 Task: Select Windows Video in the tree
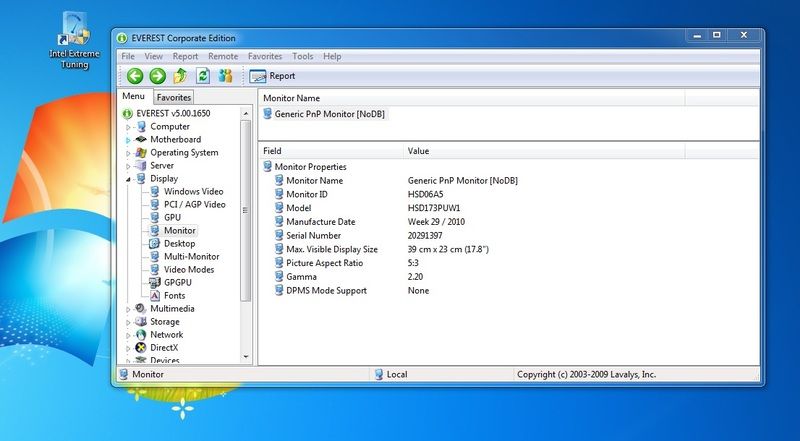click(193, 191)
